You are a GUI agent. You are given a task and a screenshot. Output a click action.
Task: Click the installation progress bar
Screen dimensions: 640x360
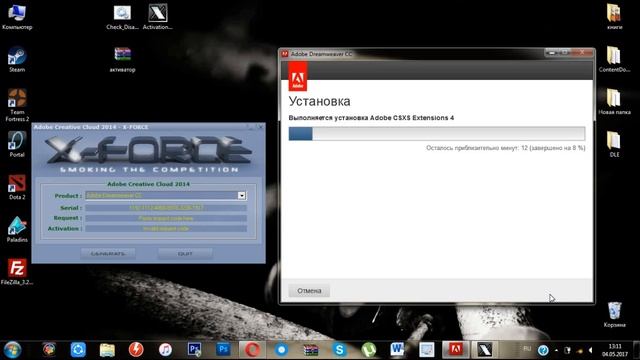pos(437,133)
